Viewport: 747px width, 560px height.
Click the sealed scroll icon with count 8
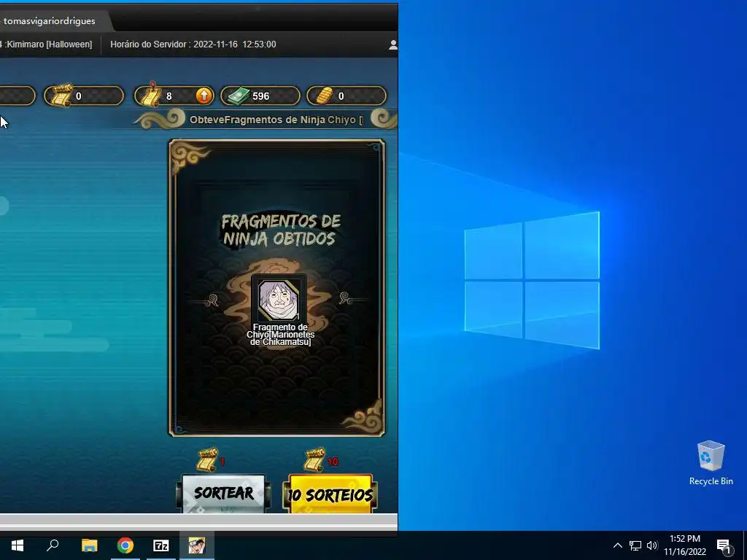(150, 94)
